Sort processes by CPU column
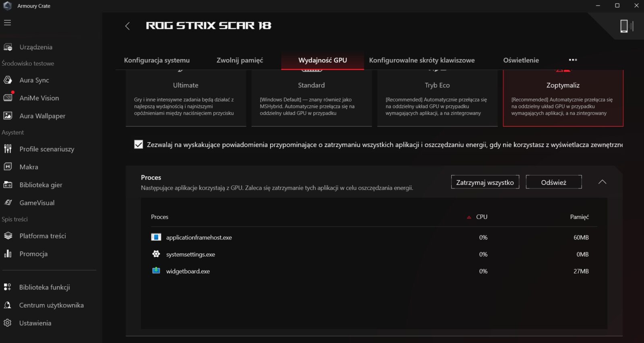 pyautogui.click(x=481, y=217)
